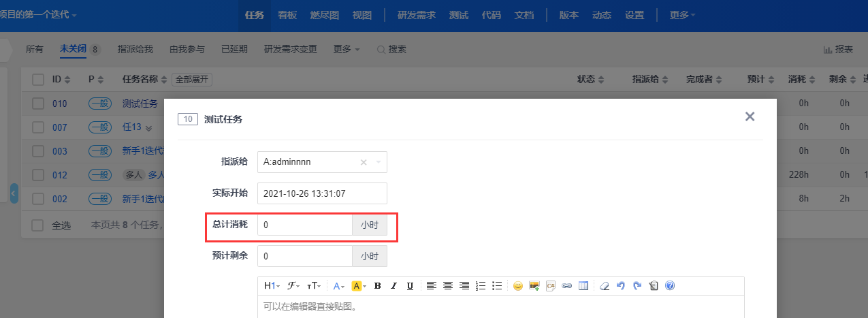The height and width of the screenshot is (318, 868).
Task: Switch to the 任务 tab
Action: click(x=254, y=15)
